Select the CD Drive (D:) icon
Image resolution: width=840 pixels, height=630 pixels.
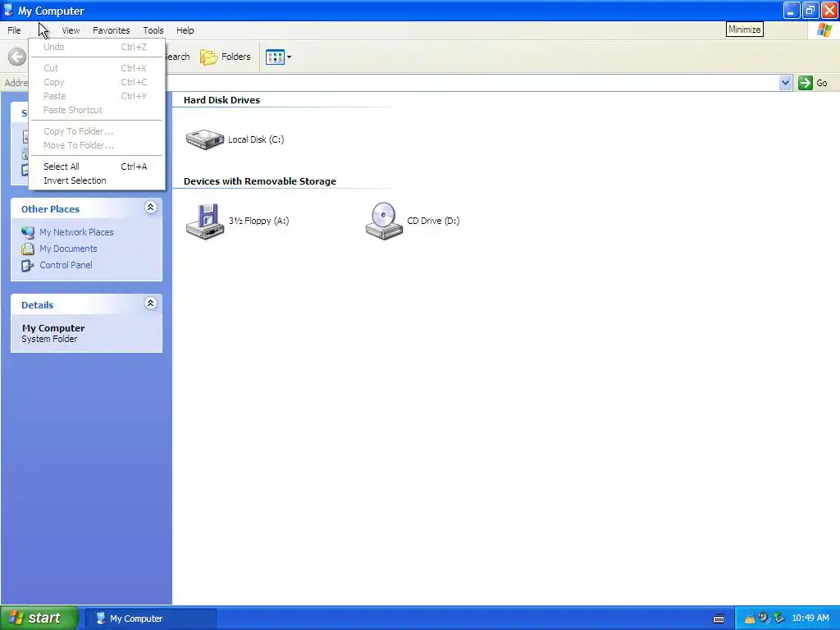pyautogui.click(x=384, y=221)
